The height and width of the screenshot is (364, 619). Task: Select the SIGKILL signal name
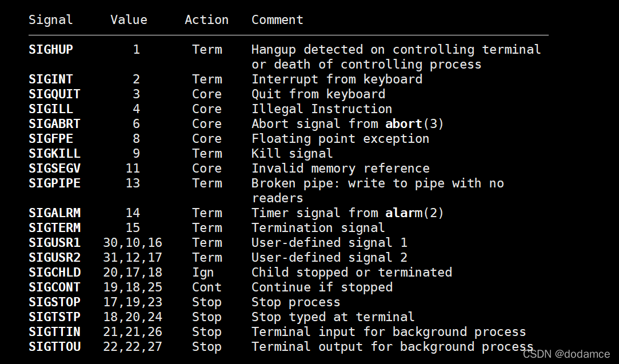tap(54, 153)
